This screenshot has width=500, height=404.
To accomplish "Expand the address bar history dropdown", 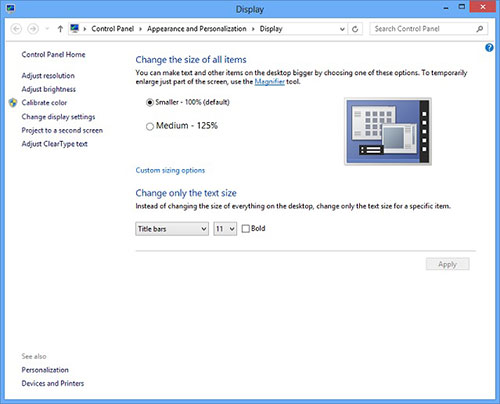I will [x=342, y=29].
